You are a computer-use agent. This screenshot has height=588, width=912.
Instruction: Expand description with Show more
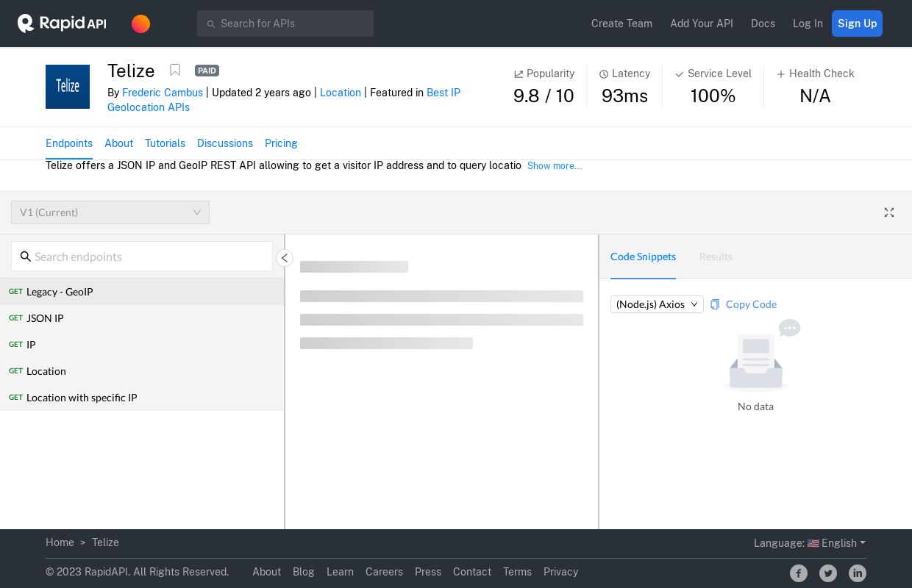(555, 166)
